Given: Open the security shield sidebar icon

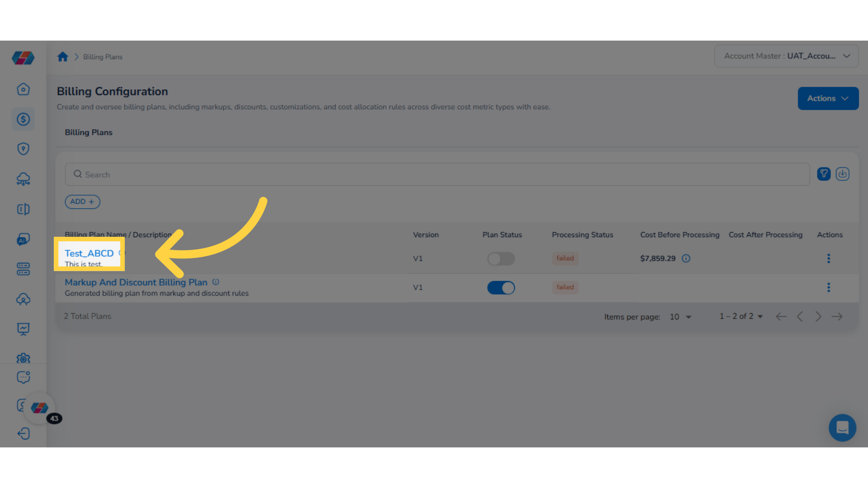Looking at the screenshot, I should [23, 149].
